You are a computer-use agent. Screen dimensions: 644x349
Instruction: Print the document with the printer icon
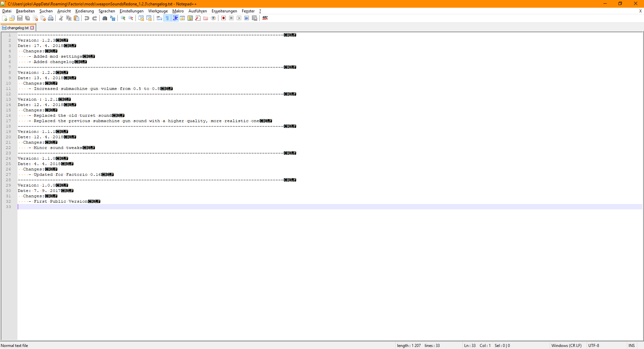point(51,18)
